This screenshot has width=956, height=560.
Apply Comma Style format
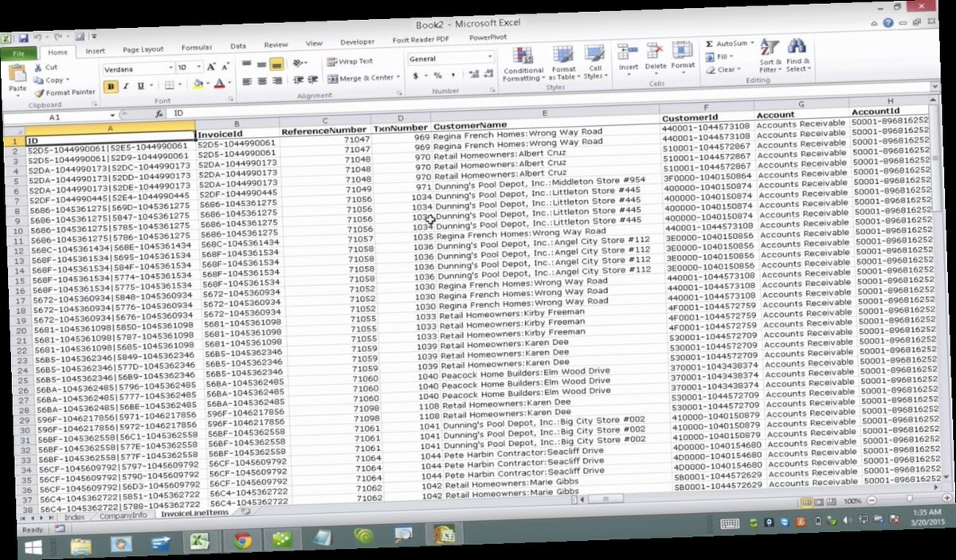tap(452, 75)
